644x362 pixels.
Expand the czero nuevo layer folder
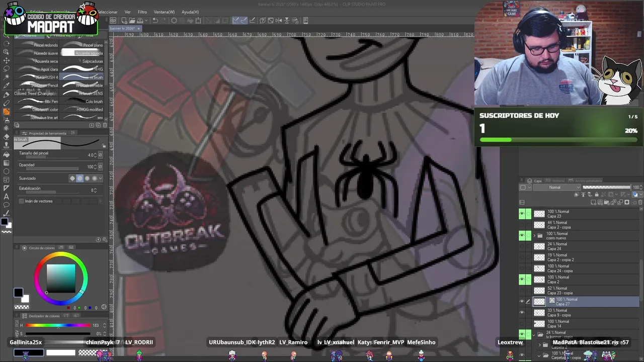(x=534, y=235)
